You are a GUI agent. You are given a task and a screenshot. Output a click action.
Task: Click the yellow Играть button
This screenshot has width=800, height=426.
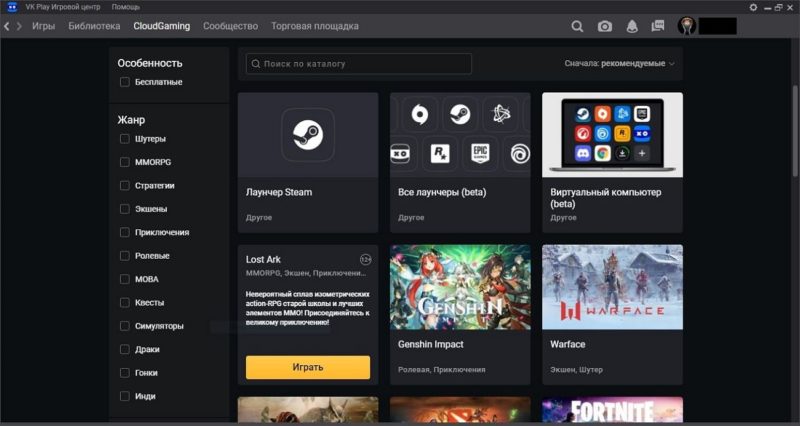(x=308, y=367)
